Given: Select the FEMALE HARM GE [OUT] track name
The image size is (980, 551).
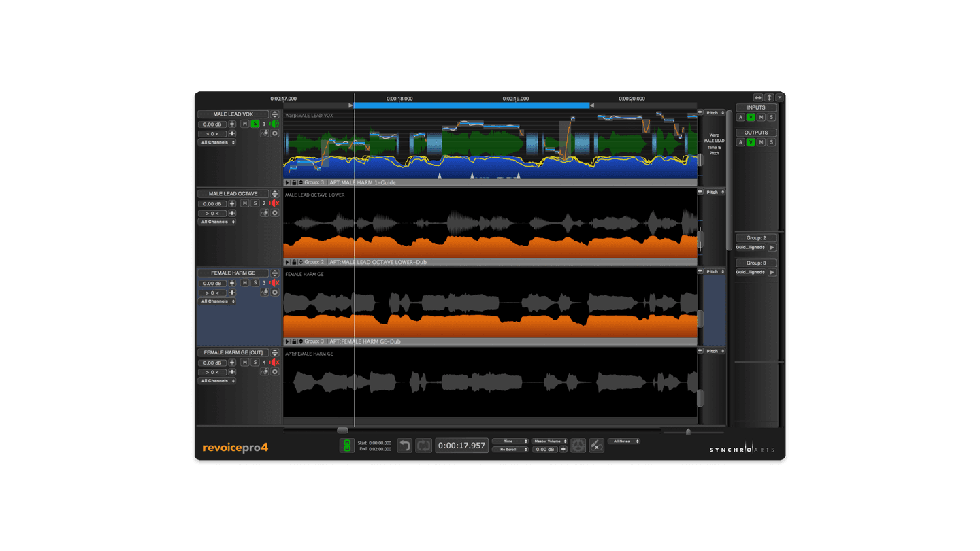Looking at the screenshot, I should [x=233, y=353].
